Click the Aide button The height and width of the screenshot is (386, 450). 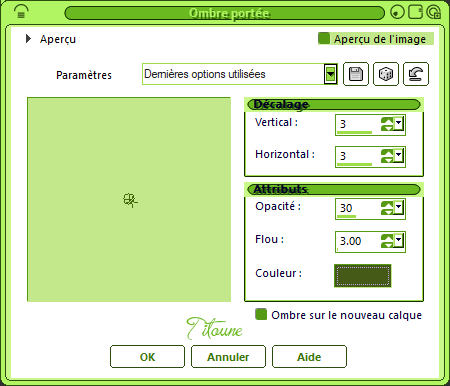click(x=309, y=357)
